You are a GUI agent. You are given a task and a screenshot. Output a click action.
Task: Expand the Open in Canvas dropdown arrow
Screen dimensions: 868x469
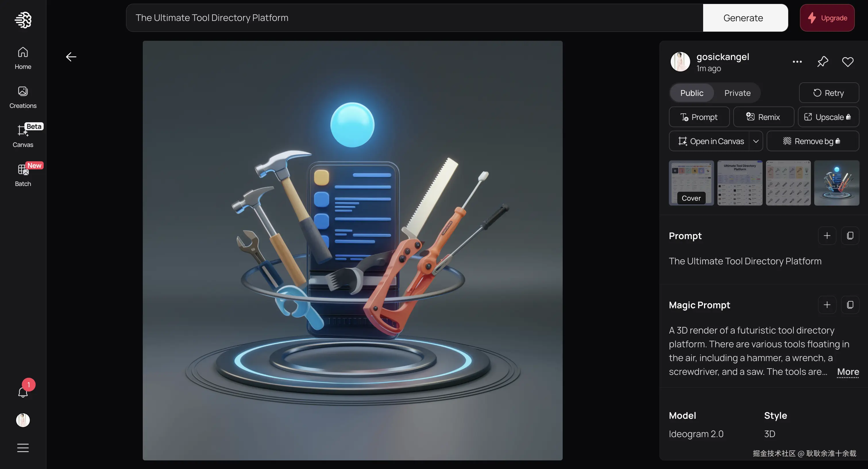(x=756, y=141)
